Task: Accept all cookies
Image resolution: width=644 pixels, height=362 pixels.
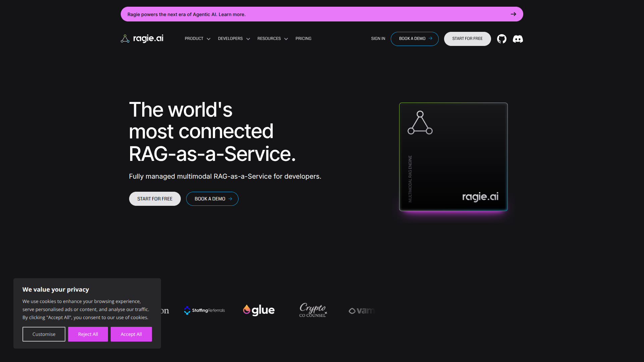Action: coord(131,334)
